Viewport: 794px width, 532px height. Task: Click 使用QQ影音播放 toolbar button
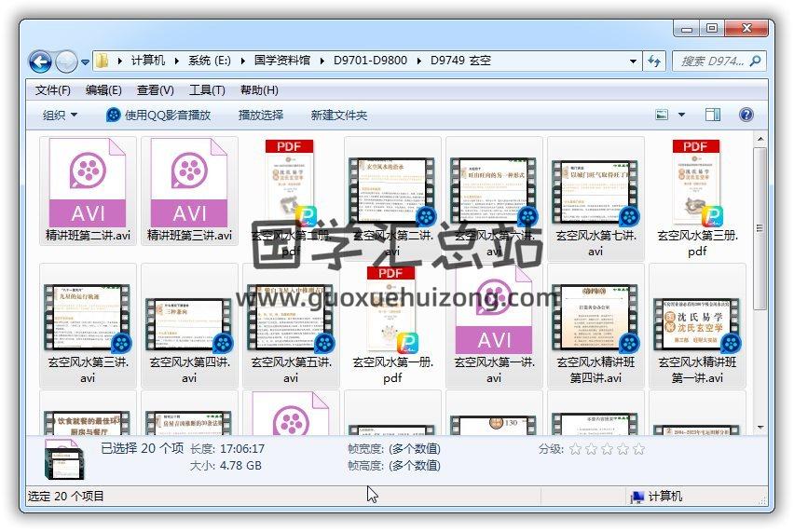[x=158, y=115]
